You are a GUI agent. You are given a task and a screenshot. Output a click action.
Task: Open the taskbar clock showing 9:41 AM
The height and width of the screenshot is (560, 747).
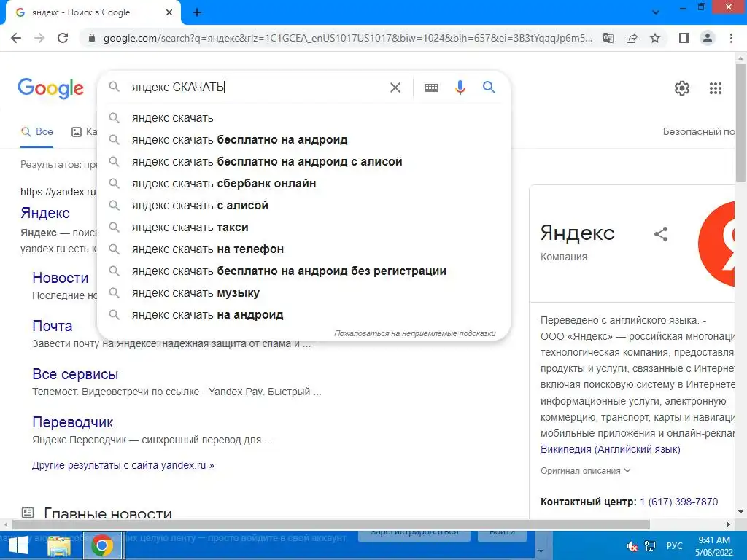tap(713, 545)
